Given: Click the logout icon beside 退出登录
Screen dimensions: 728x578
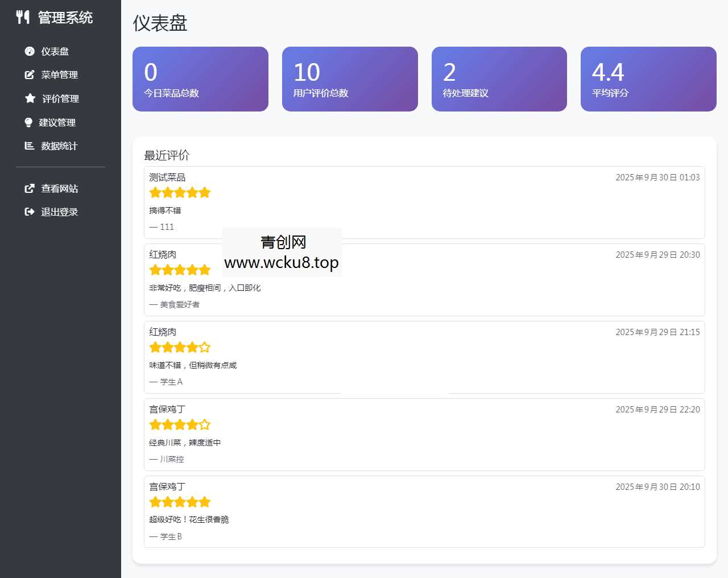Looking at the screenshot, I should pos(30,212).
